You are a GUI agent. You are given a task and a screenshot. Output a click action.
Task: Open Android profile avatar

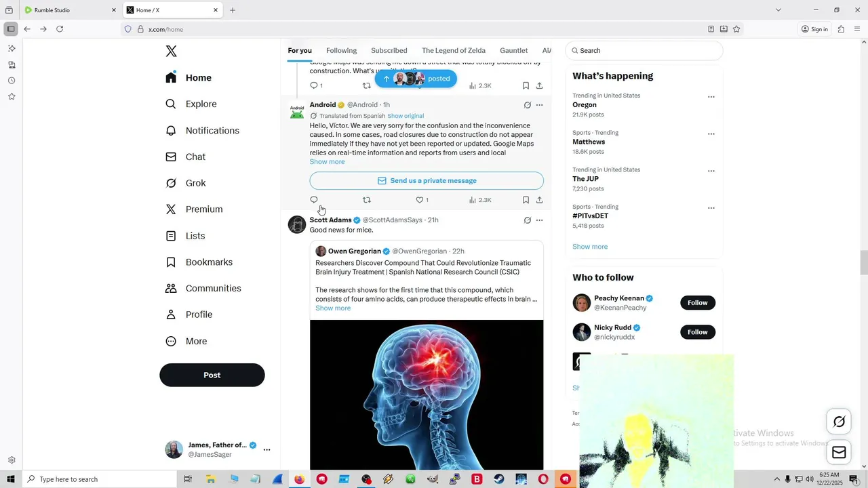[297, 112]
